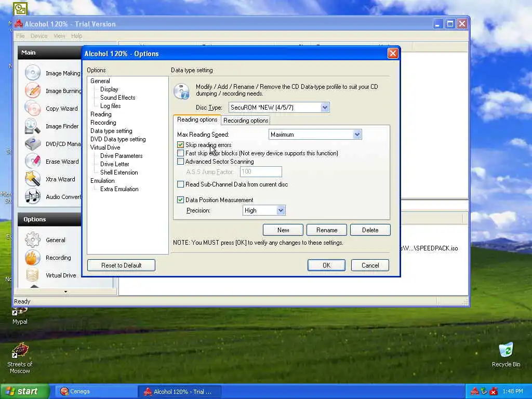
Task: Select Reading in the options tree
Action: point(101,114)
